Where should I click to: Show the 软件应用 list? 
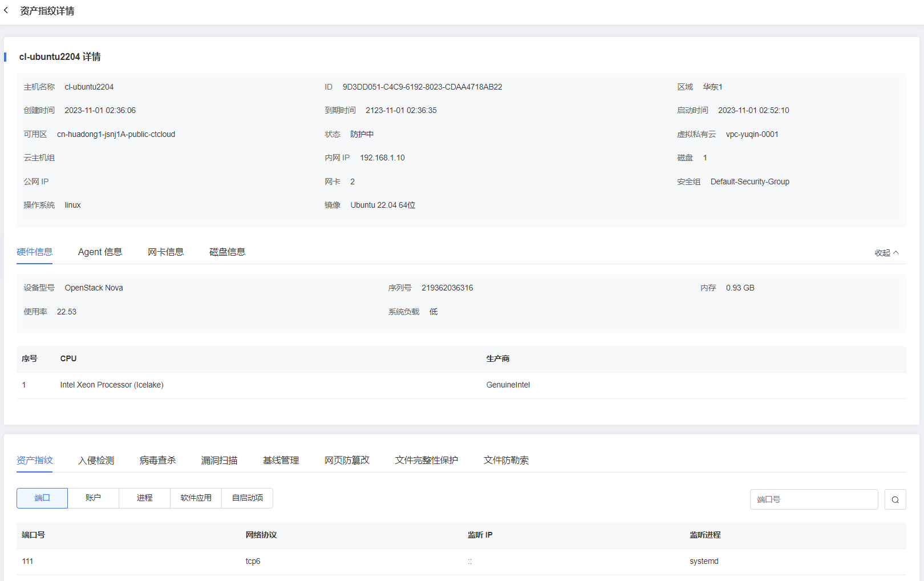coord(196,498)
